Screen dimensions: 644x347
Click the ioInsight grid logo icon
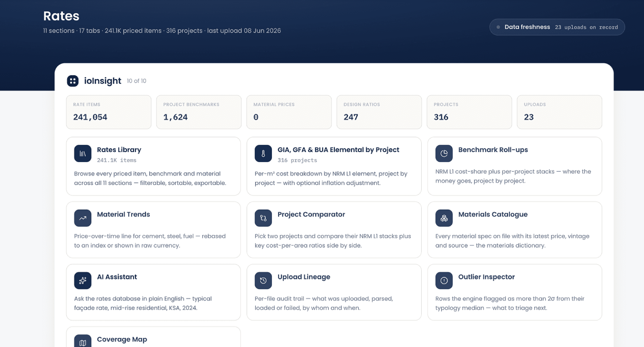[73, 81]
